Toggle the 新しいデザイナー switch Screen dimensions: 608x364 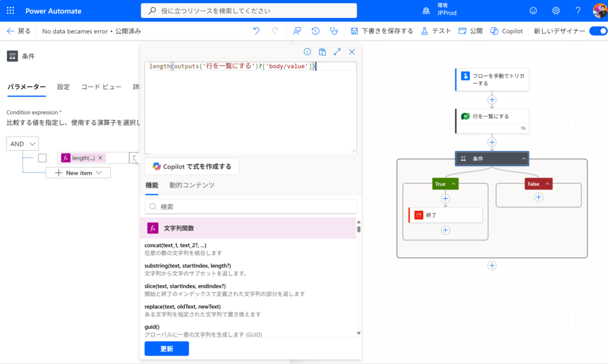(598, 31)
